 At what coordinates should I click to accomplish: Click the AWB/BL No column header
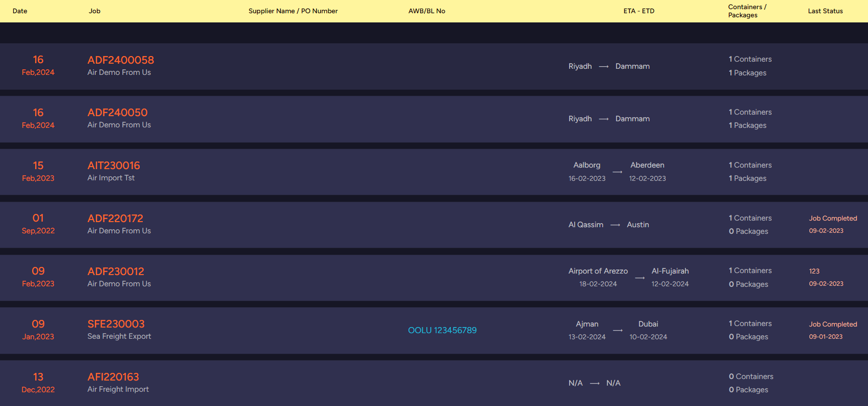pos(427,11)
